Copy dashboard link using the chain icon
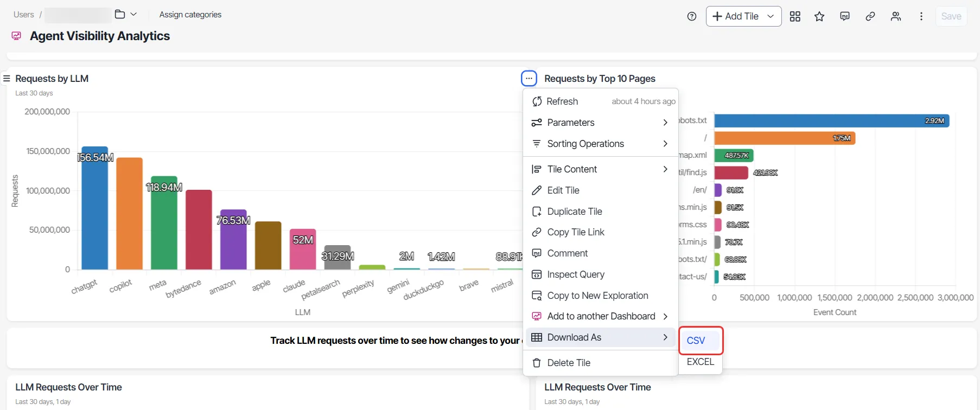Image resolution: width=980 pixels, height=410 pixels. tap(870, 16)
